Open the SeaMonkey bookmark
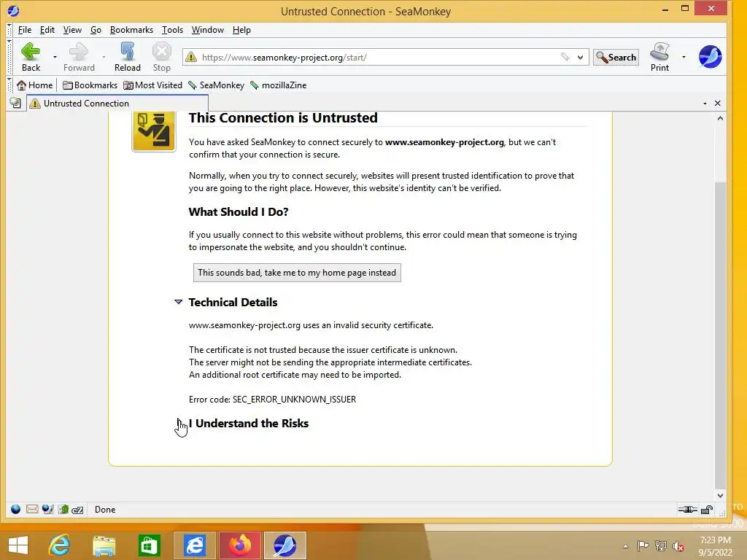 (x=216, y=85)
